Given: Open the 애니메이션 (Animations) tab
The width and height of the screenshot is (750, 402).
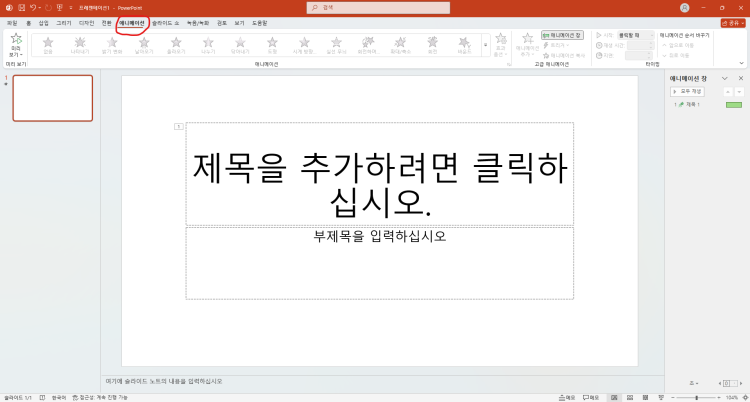Looking at the screenshot, I should coord(132,23).
